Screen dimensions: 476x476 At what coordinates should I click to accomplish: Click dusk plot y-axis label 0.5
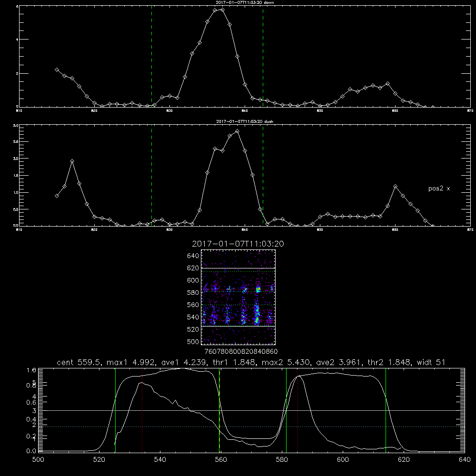(x=16, y=209)
